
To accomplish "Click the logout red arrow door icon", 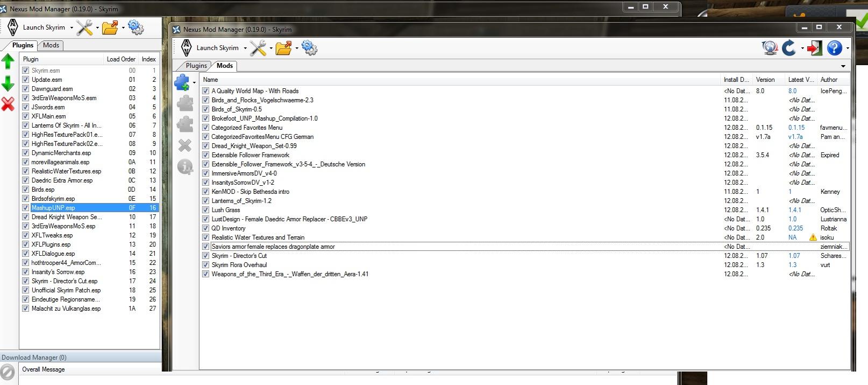I will 814,48.
